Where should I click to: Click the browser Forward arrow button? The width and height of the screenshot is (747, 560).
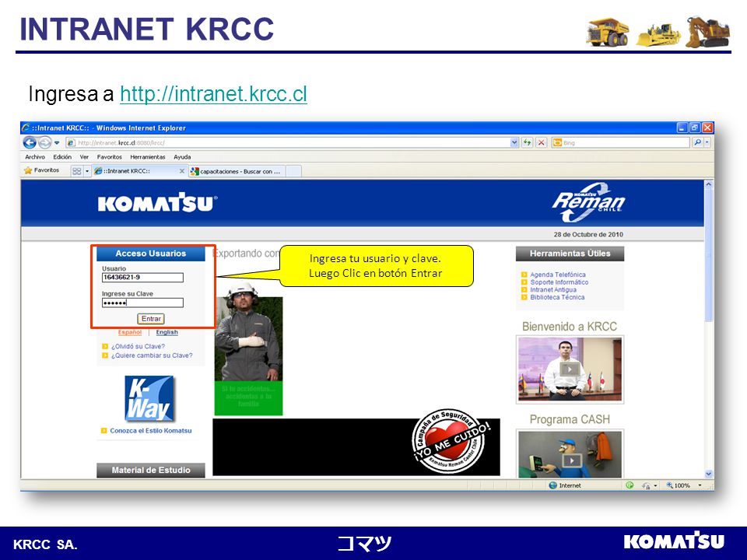(44, 142)
